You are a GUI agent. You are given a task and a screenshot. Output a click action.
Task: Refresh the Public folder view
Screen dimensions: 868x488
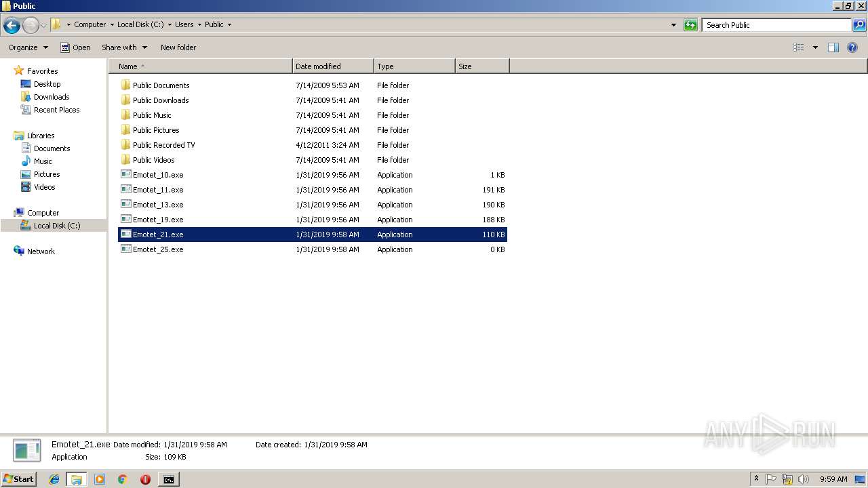(x=690, y=25)
